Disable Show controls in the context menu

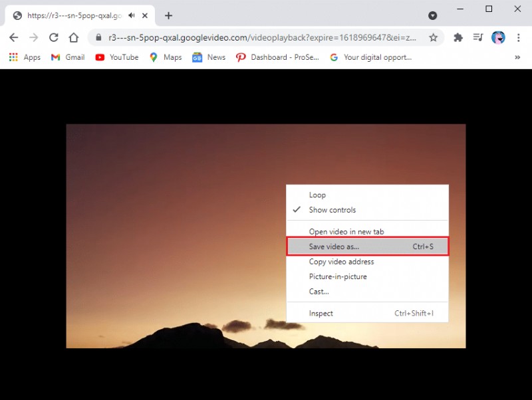pyautogui.click(x=331, y=209)
